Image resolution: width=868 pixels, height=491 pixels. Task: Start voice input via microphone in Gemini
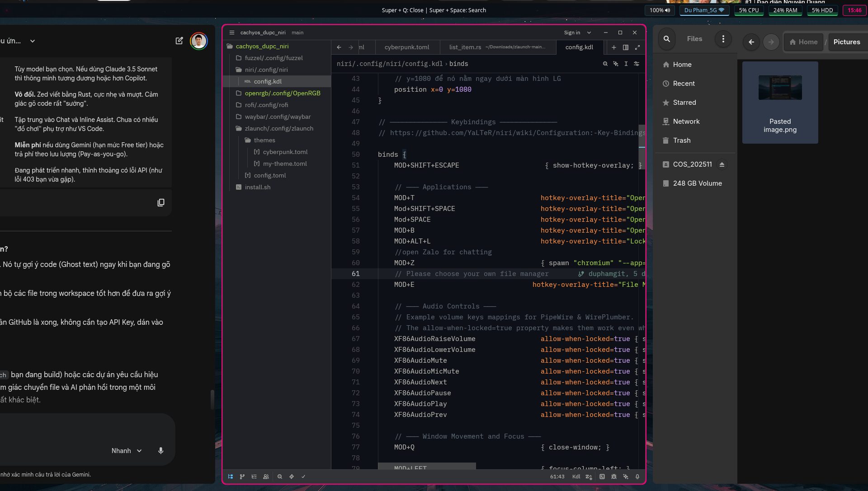(161, 451)
